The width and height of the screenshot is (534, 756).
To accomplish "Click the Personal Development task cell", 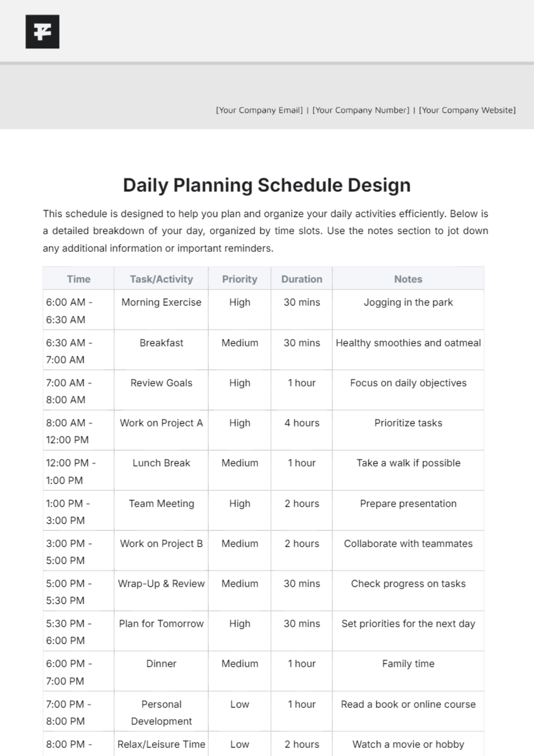I will coord(161,711).
